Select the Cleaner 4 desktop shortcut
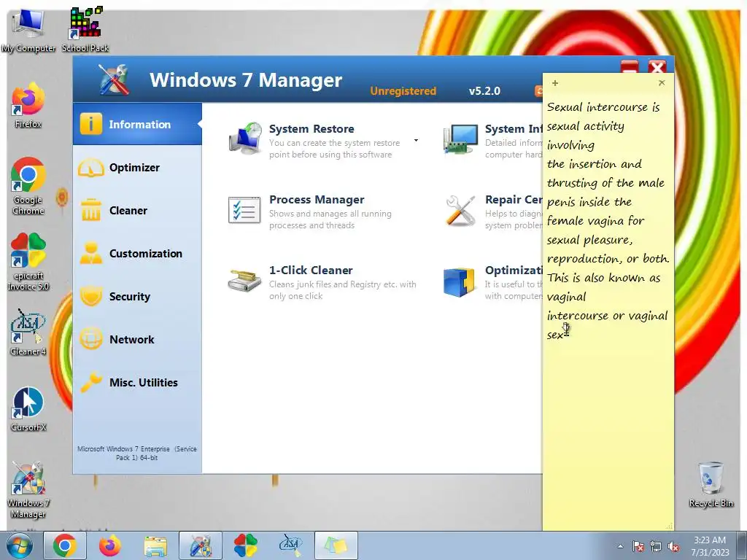Image resolution: width=747 pixels, height=560 pixels. 28,332
